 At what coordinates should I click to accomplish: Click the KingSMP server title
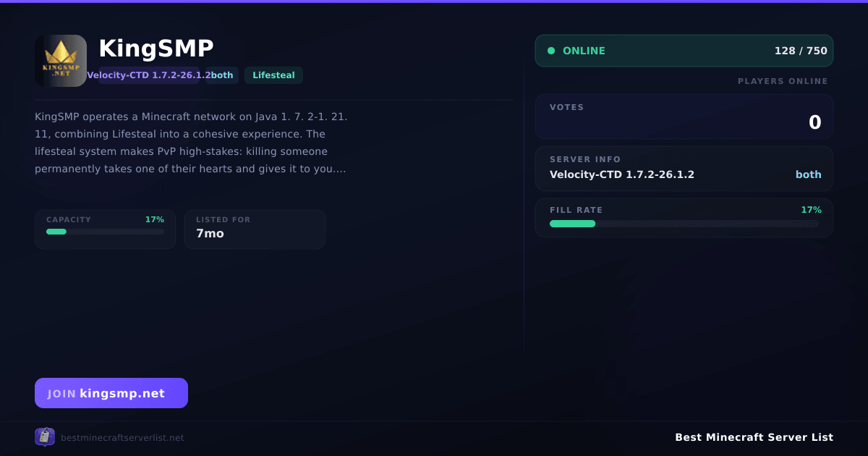(x=156, y=48)
